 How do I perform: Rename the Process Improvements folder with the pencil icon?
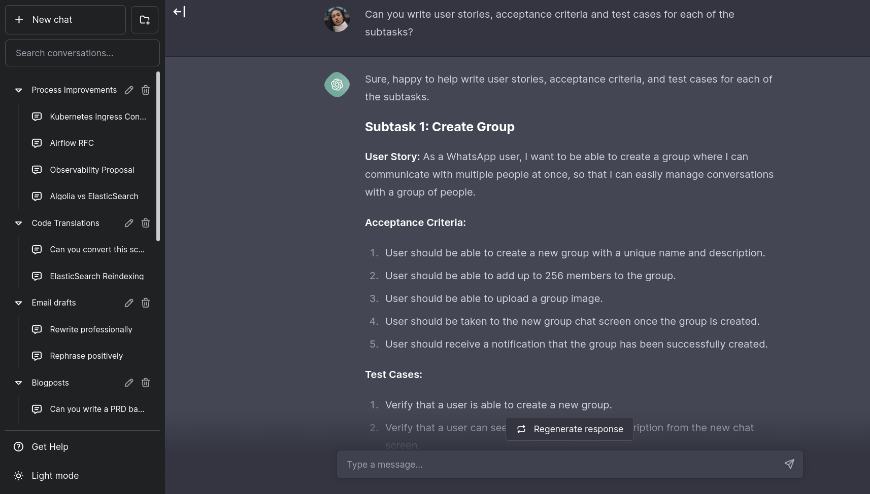point(129,90)
